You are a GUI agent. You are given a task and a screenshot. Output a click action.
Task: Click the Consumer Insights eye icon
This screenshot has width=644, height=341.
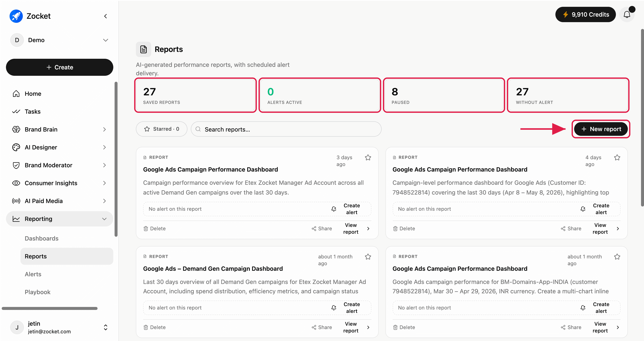(x=16, y=183)
